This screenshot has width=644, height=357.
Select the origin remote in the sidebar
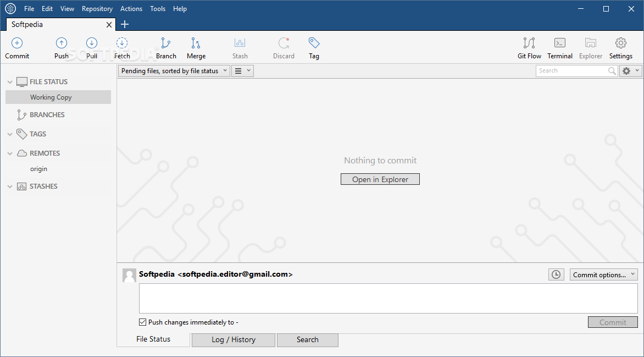click(x=38, y=169)
